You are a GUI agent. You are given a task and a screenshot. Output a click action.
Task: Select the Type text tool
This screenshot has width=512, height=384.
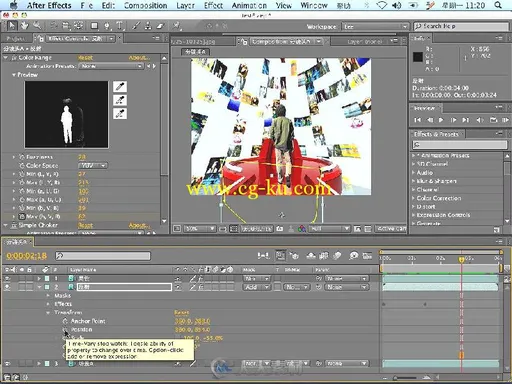pos(119,26)
